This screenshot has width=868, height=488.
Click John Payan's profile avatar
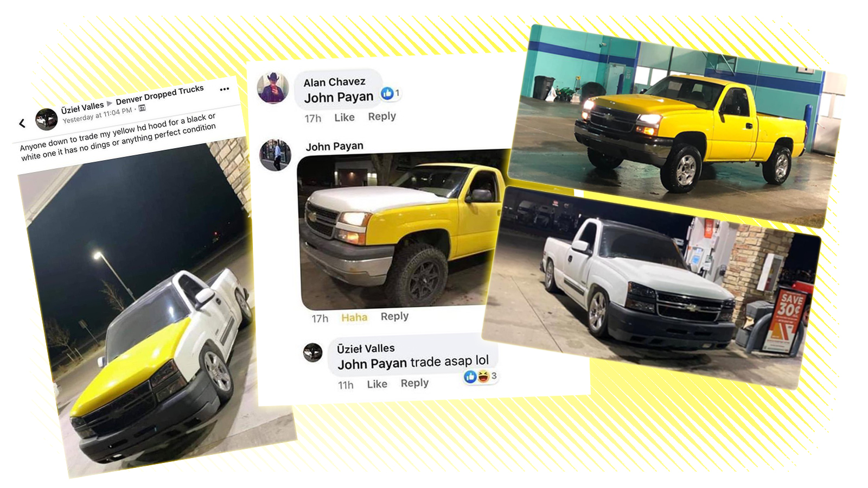click(275, 155)
